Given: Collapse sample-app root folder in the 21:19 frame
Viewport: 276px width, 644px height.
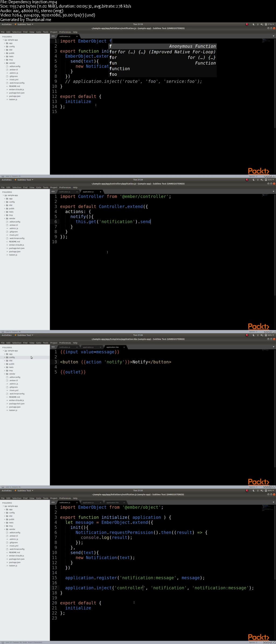Looking at the screenshot, I should [x=3, y=40].
